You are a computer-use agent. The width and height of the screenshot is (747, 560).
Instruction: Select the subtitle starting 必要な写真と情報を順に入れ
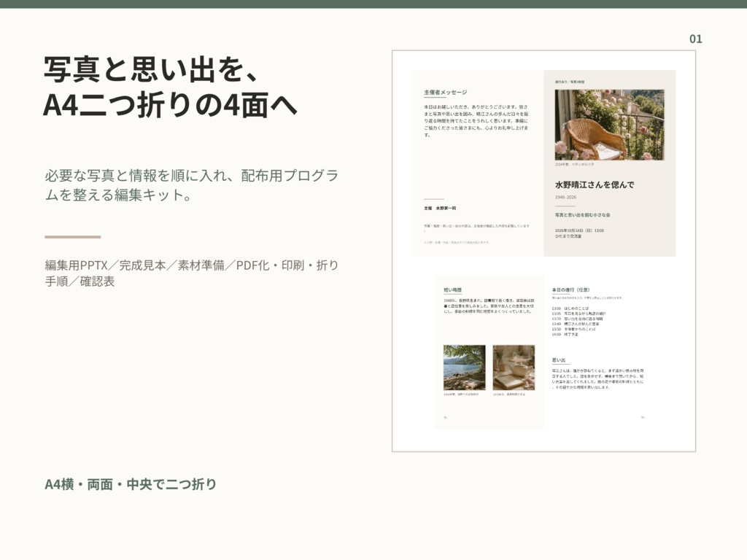click(192, 185)
